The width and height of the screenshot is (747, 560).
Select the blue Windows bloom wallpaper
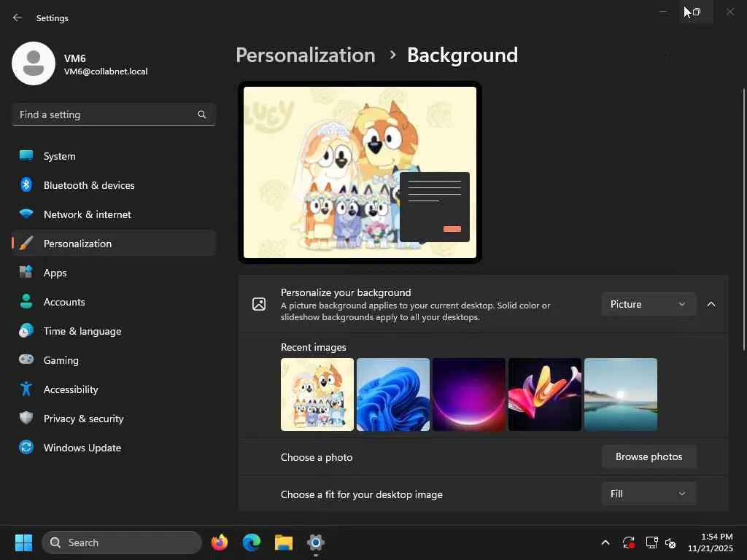[x=393, y=394]
